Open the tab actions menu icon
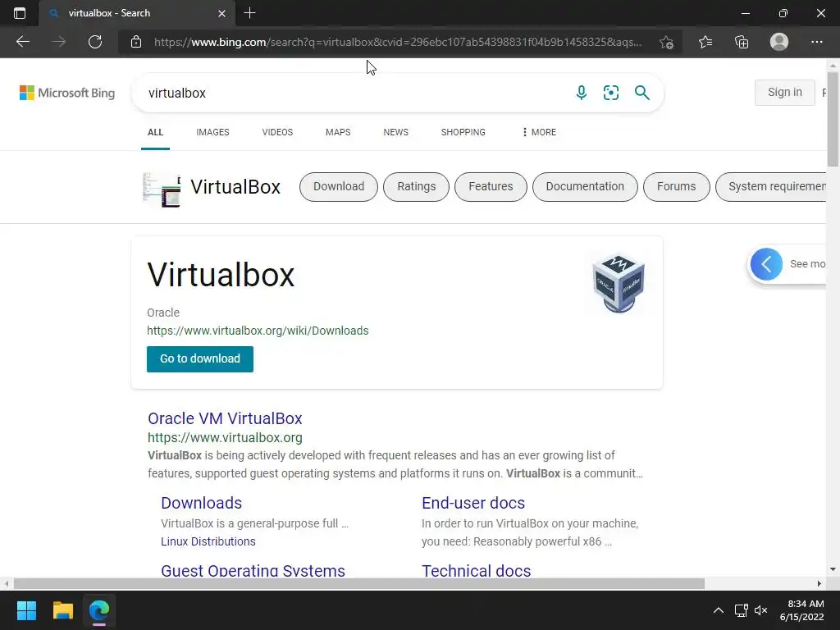This screenshot has height=630, width=840. [x=20, y=13]
